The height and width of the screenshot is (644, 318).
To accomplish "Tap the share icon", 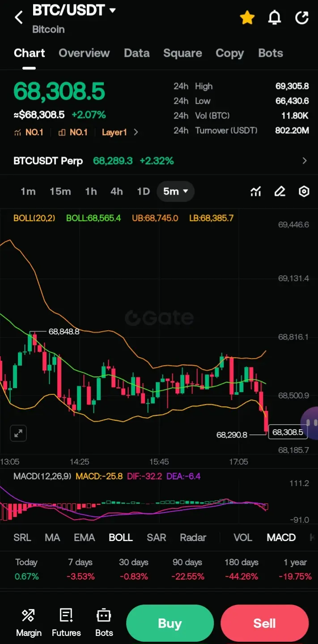I will [302, 17].
